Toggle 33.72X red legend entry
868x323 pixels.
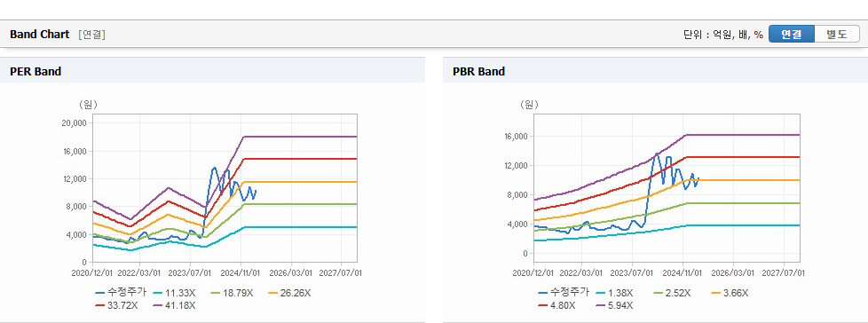pyautogui.click(x=117, y=304)
